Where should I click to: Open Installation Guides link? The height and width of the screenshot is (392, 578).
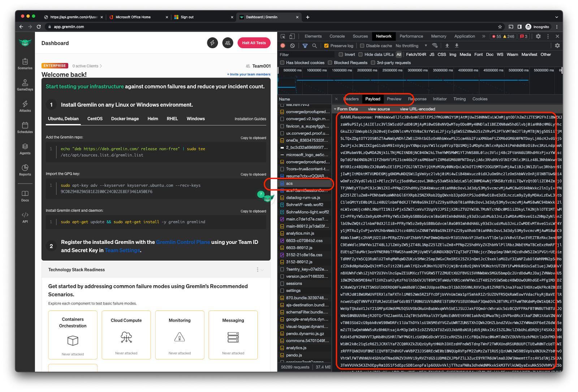250,119
